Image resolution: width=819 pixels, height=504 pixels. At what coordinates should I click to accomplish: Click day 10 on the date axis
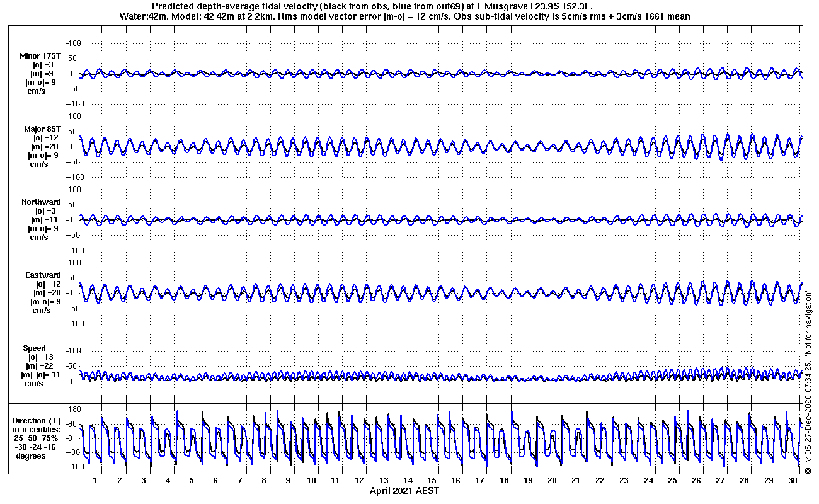click(312, 480)
